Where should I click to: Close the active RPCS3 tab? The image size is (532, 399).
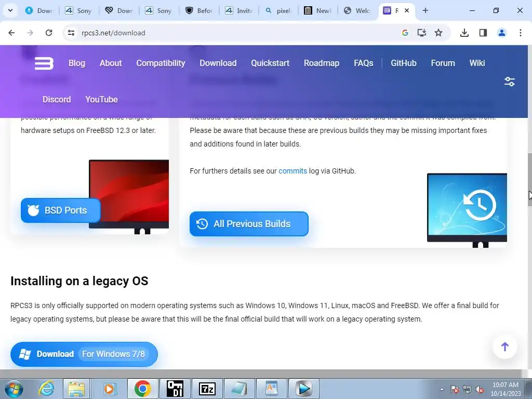pyautogui.click(x=407, y=10)
